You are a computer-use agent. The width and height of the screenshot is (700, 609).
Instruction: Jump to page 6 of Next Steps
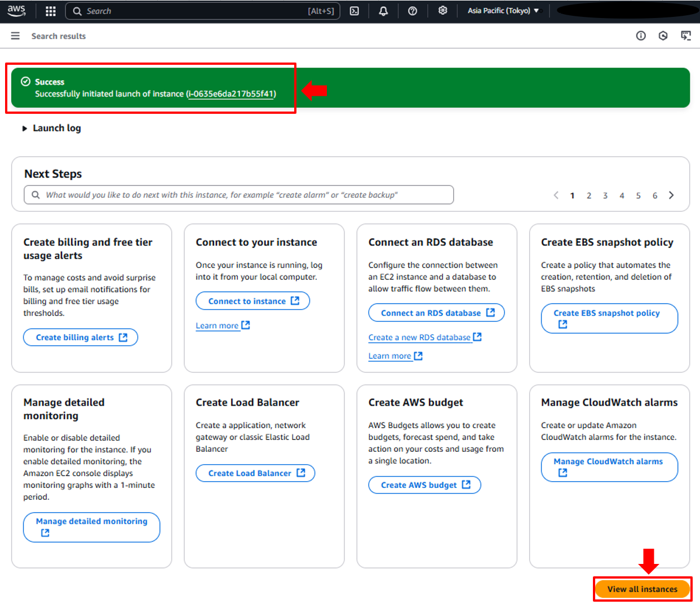[655, 195]
